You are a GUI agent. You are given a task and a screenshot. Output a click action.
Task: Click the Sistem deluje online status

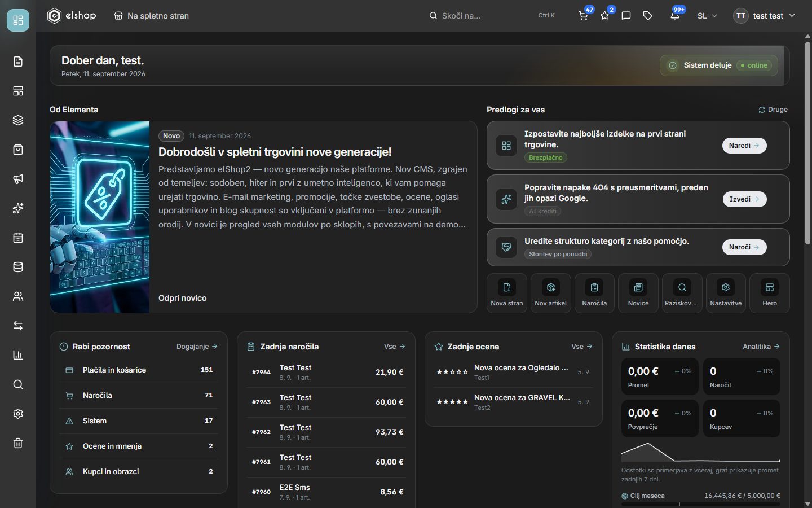719,65
